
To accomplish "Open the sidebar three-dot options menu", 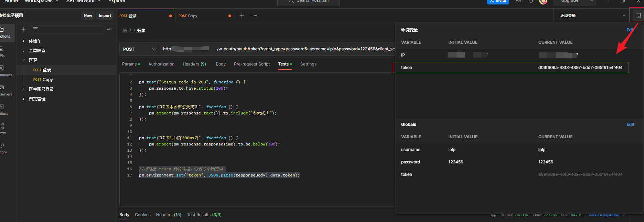I will click(x=110, y=29).
